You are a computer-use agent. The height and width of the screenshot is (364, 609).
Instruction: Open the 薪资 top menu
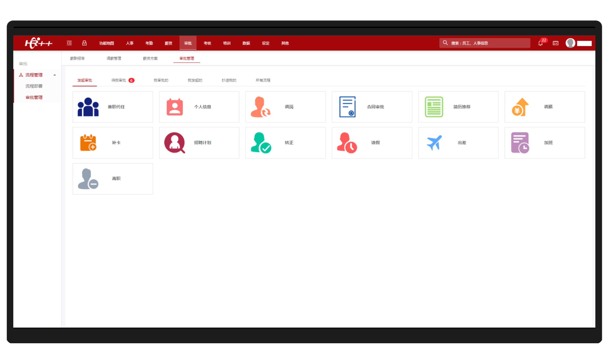[x=168, y=43]
